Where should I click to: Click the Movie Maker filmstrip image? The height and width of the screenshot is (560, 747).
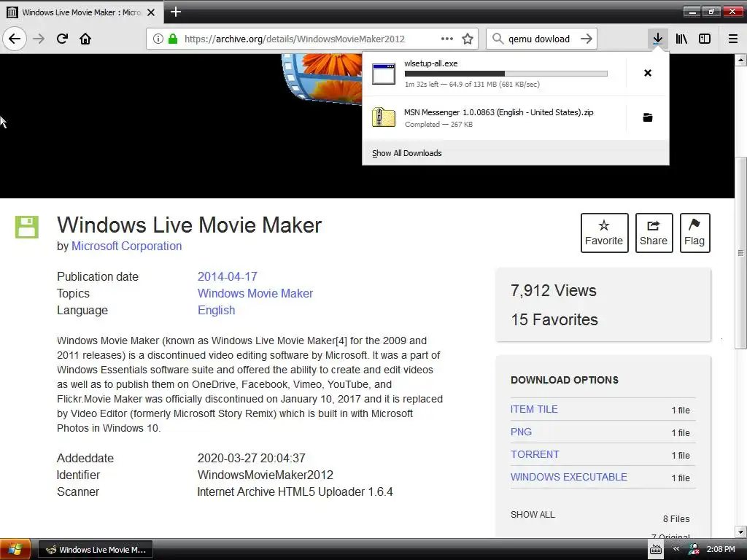(322, 78)
